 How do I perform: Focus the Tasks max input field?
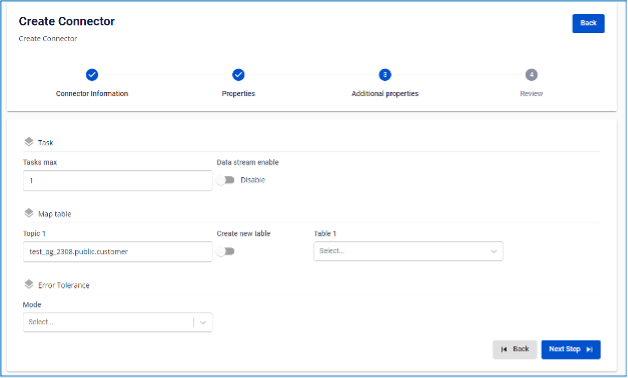(118, 181)
